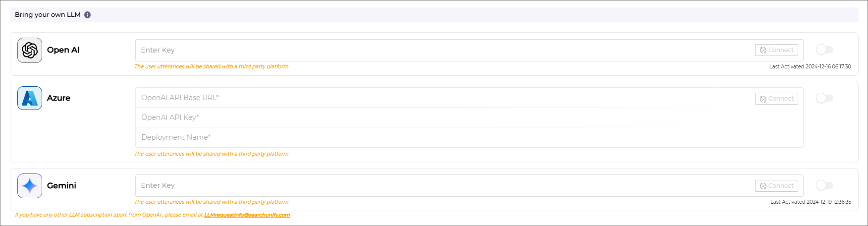Click the Gemini sparkle logo icon
This screenshot has width=868, height=226.
(x=30, y=186)
